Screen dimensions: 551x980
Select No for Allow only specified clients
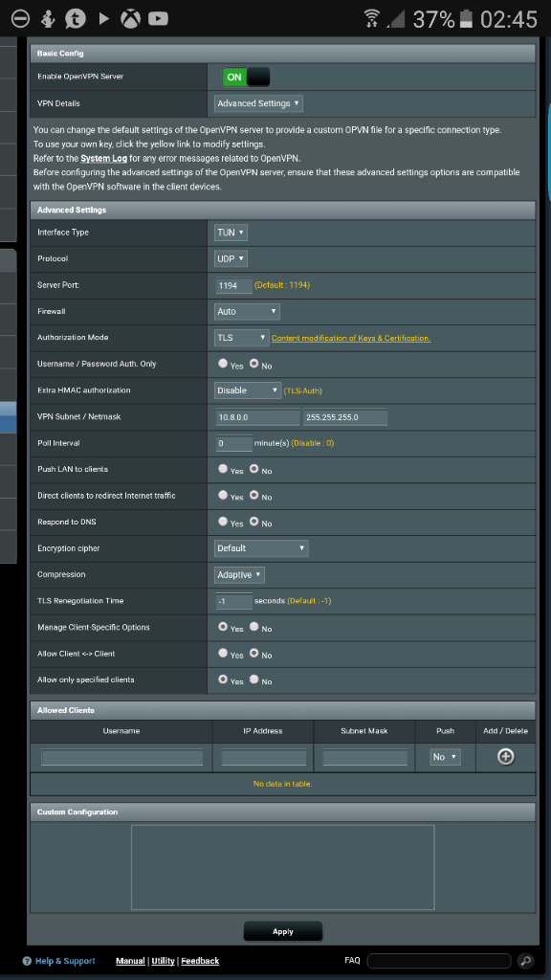254,679
